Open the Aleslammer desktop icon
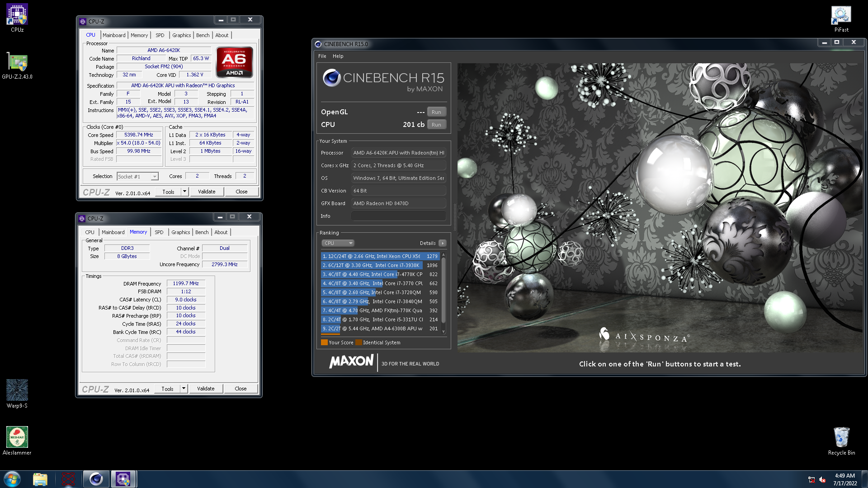Image resolution: width=868 pixels, height=488 pixels. tap(17, 441)
